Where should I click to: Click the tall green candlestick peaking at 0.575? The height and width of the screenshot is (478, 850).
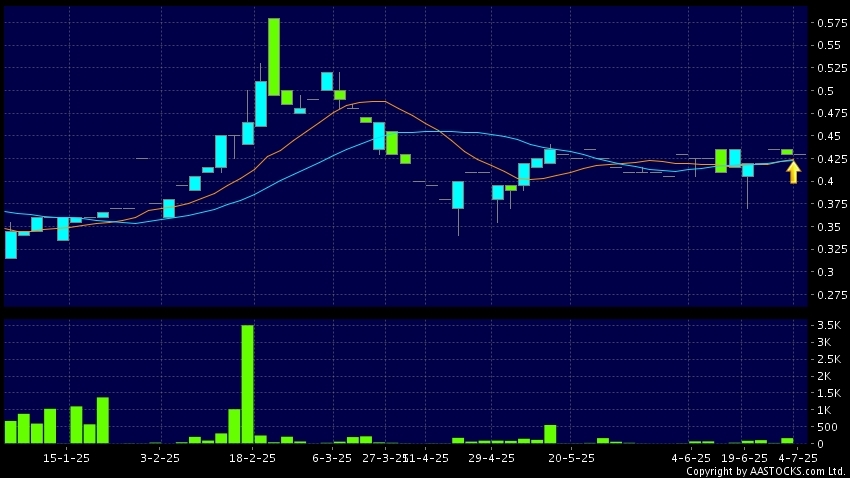(x=274, y=57)
